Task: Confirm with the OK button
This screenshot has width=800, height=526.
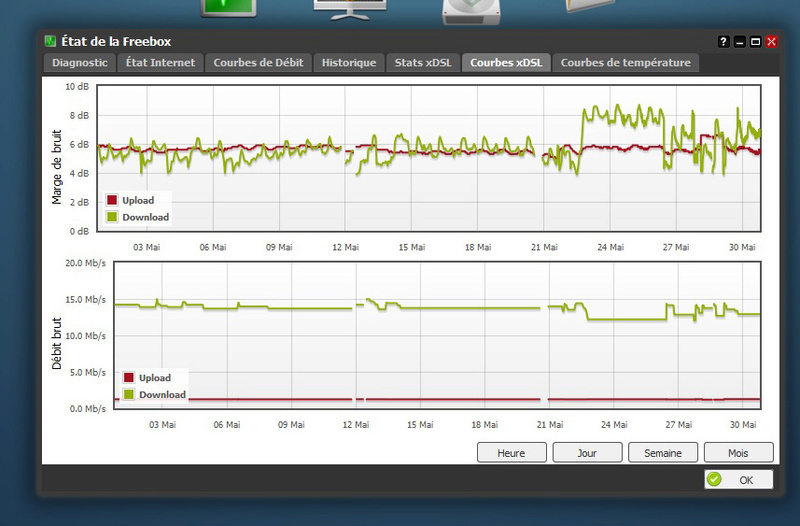Action: pyautogui.click(x=739, y=480)
